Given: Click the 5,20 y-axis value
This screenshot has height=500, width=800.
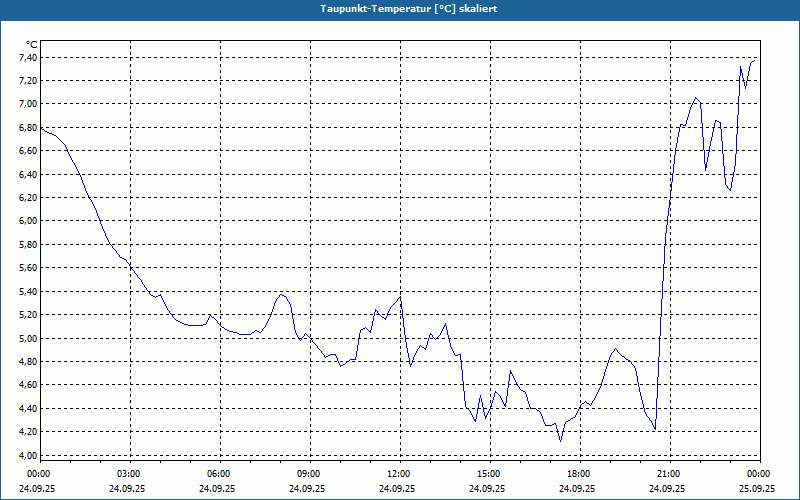Looking at the screenshot, I should [29, 314].
